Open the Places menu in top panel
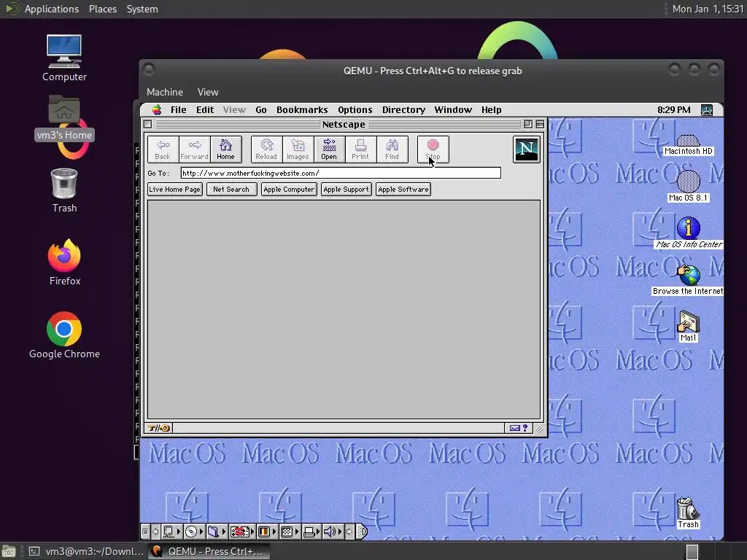Image resolution: width=747 pixels, height=560 pixels. pyautogui.click(x=102, y=9)
